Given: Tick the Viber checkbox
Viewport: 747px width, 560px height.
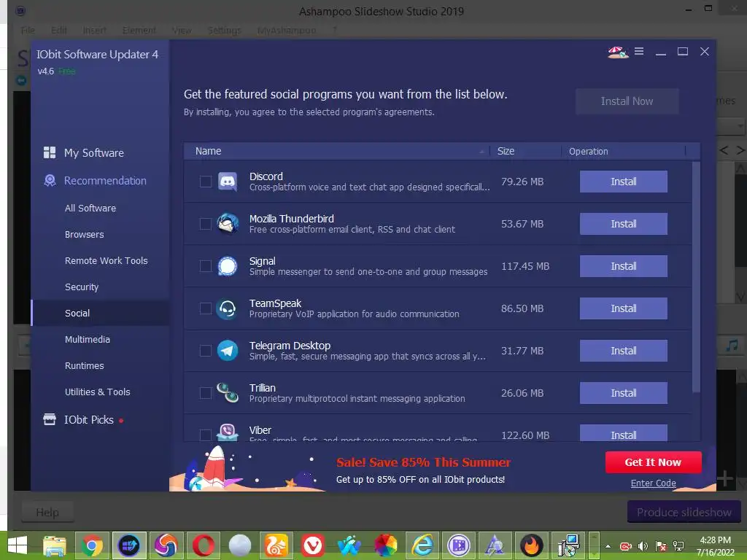Looking at the screenshot, I should click(205, 435).
